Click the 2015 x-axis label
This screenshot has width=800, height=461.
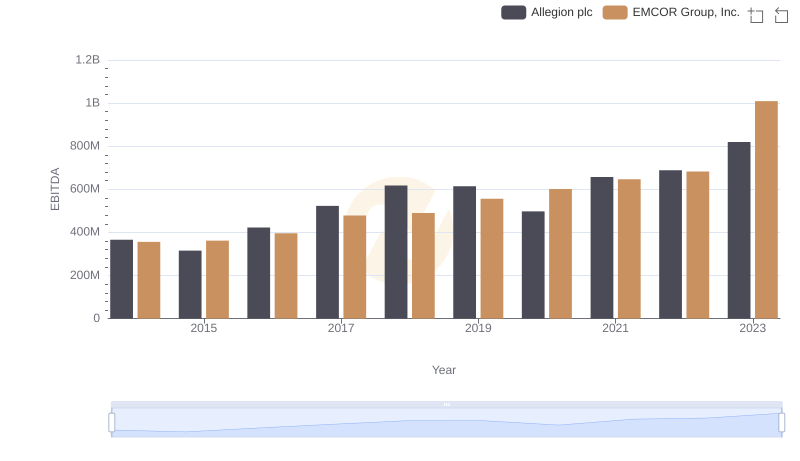tap(204, 328)
